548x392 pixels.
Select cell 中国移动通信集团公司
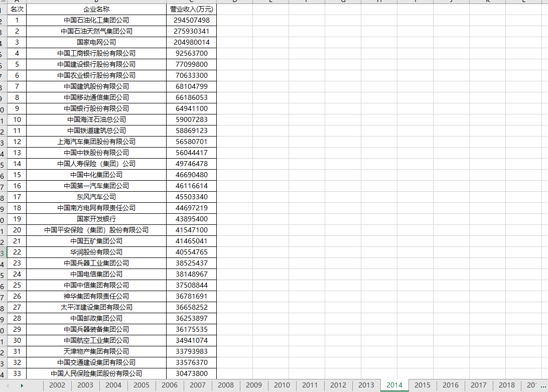(x=96, y=97)
